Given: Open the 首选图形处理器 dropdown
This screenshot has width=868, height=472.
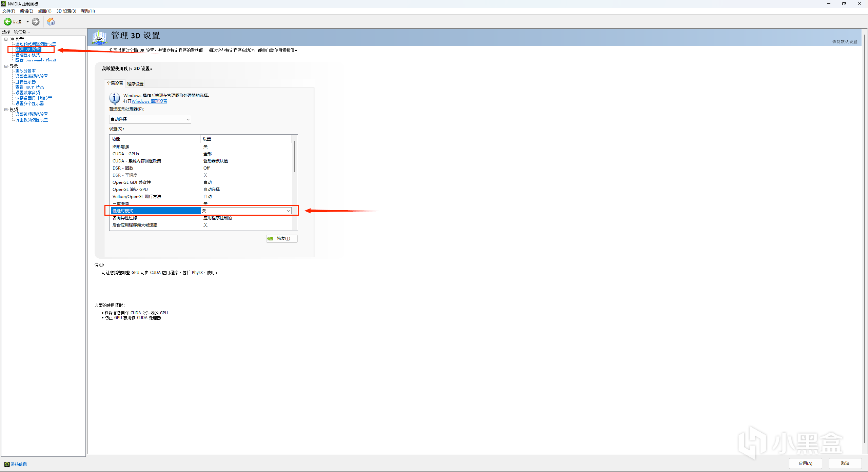Looking at the screenshot, I should (150, 119).
